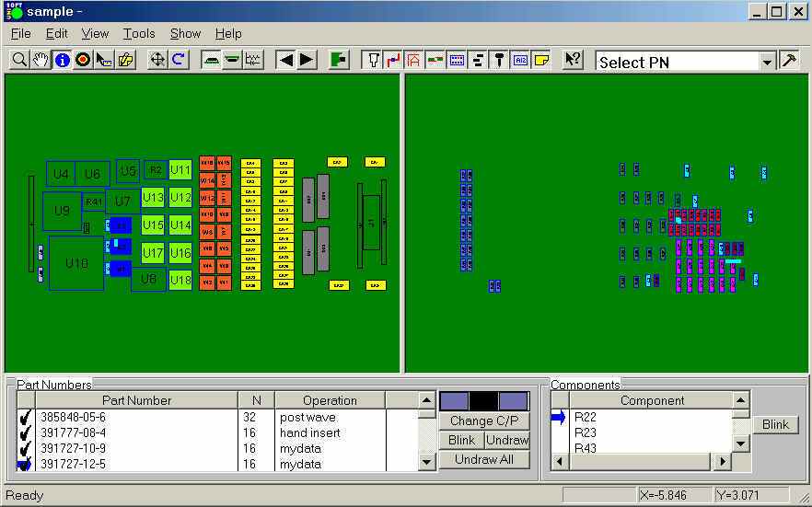Click the hammer icon beside Select PN
The image size is (812, 507).
[x=789, y=61]
